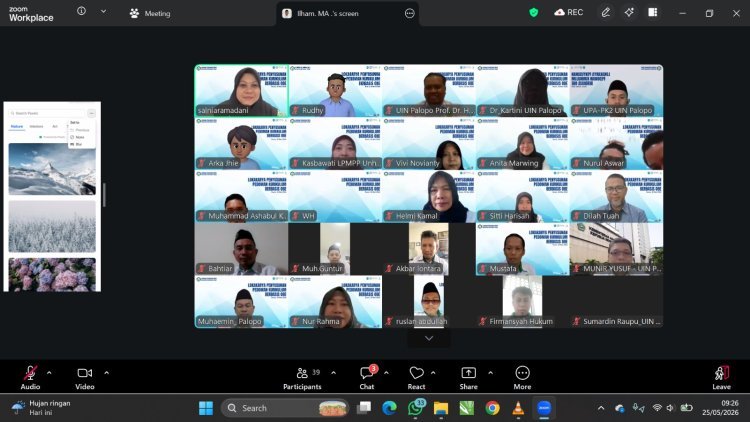750x422 pixels.
Task: Click the ellipsis beside Ilham. MA.'s screen
Action: 409,13
